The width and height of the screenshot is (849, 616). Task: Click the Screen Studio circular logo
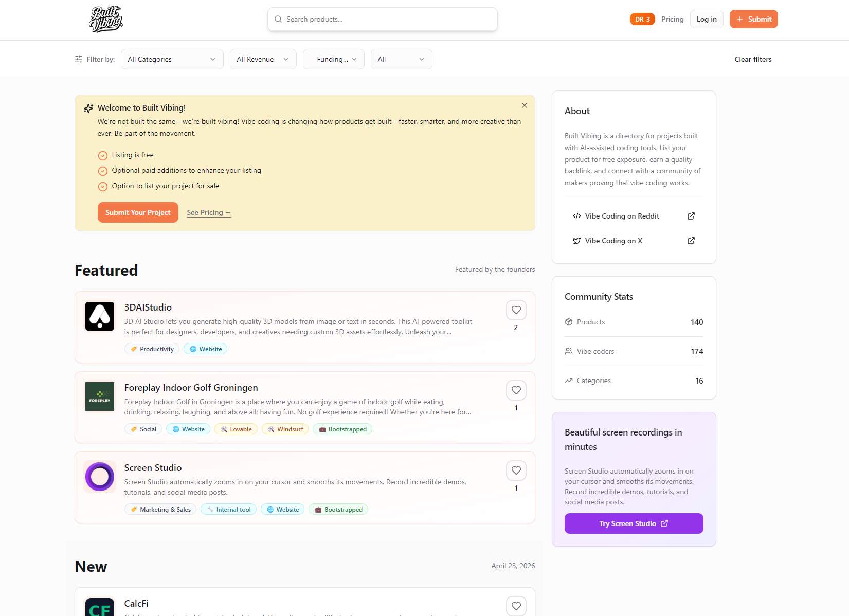point(99,477)
